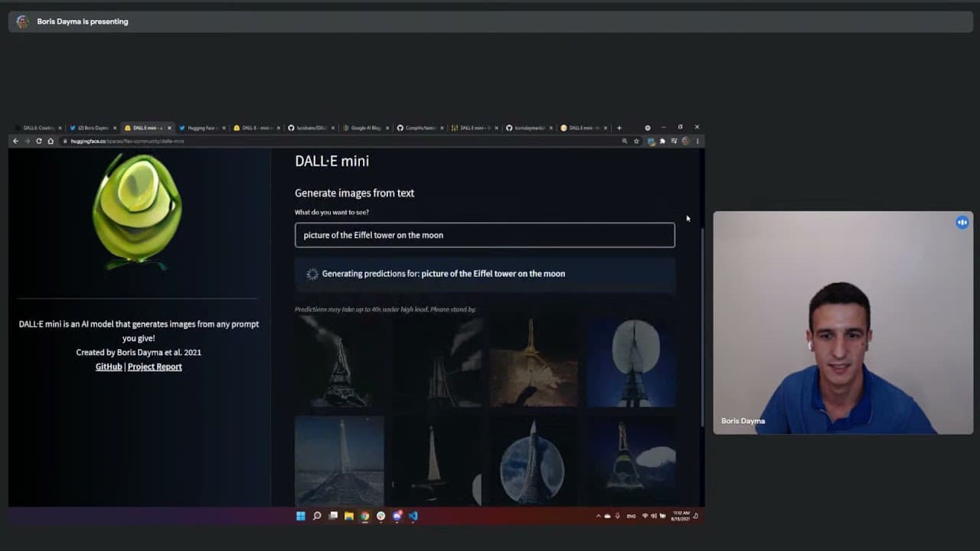Open top-row image with white moon on blue
The width and height of the screenshot is (980, 551).
click(x=631, y=362)
